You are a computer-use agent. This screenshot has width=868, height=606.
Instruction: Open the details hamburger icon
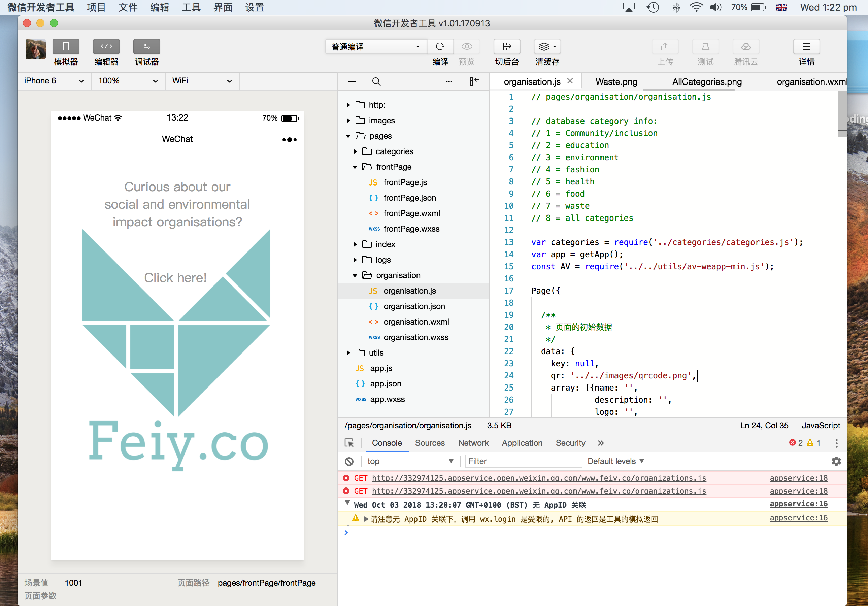(x=806, y=46)
